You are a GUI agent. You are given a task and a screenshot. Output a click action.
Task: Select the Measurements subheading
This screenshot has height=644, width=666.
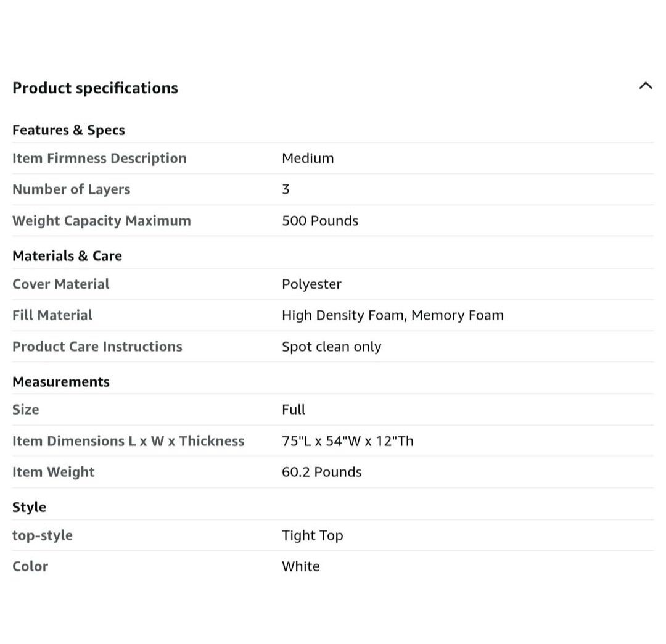pyautogui.click(x=61, y=382)
